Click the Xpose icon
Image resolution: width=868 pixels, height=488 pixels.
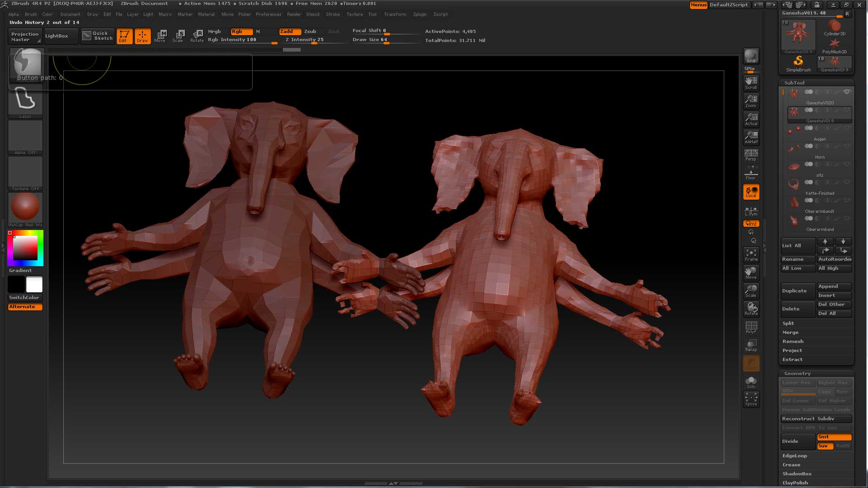[x=751, y=399]
